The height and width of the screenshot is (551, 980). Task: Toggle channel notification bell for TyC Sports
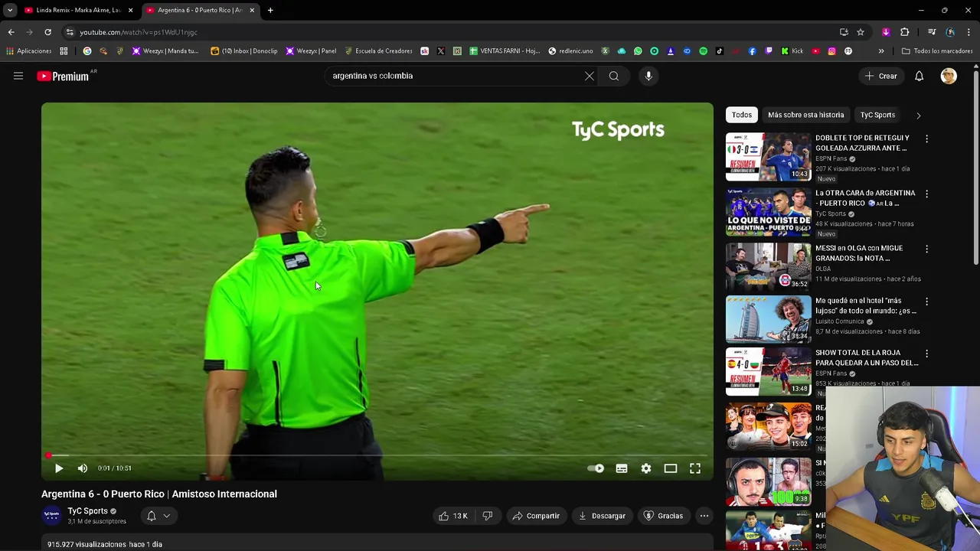click(151, 516)
